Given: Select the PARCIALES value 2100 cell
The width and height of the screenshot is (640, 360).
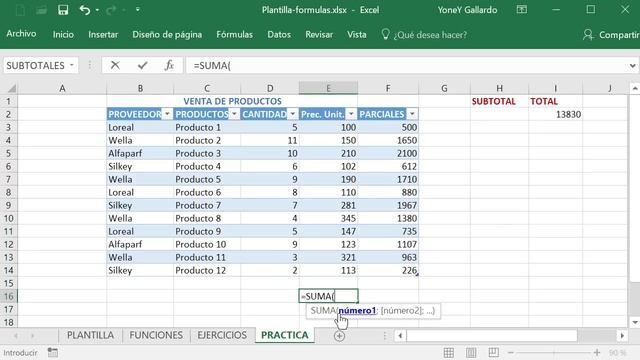Looking at the screenshot, I should click(x=388, y=153).
